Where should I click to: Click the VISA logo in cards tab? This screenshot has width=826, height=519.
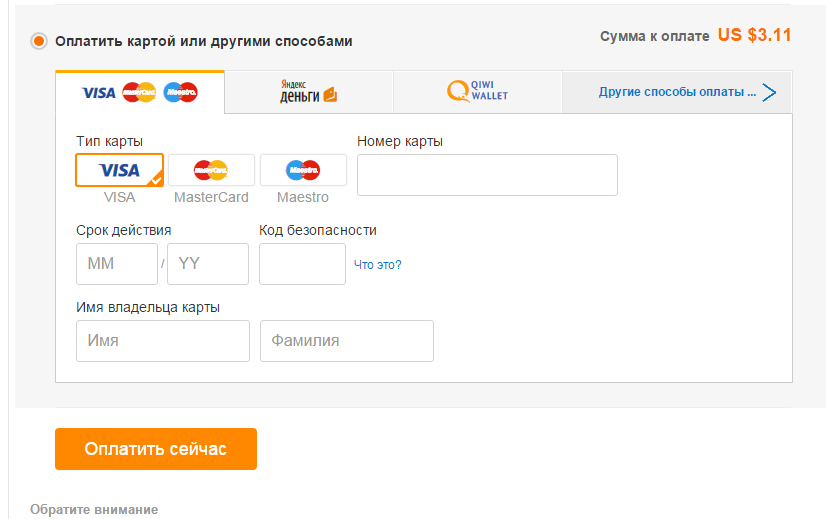(x=99, y=93)
